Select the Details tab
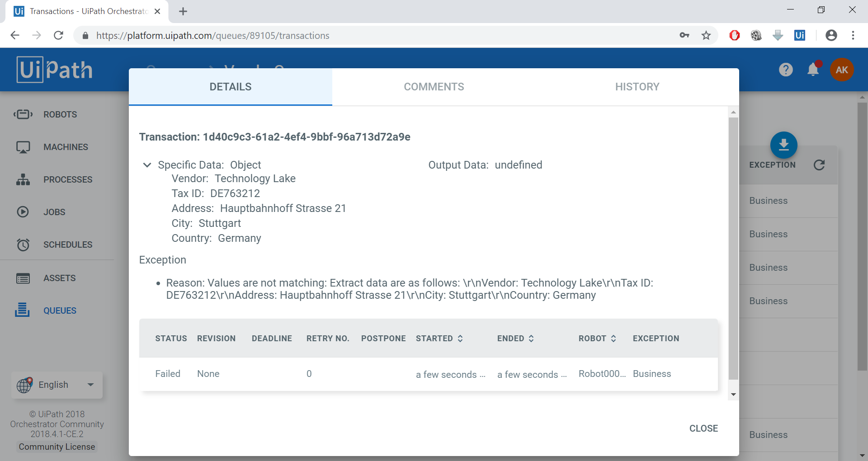The width and height of the screenshot is (868, 461). click(231, 87)
